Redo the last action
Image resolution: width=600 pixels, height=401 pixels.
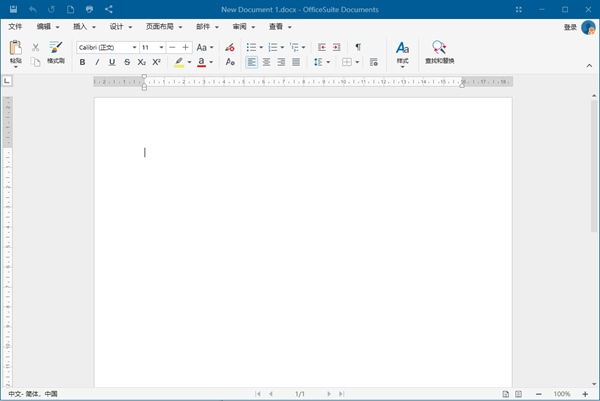[x=51, y=9]
